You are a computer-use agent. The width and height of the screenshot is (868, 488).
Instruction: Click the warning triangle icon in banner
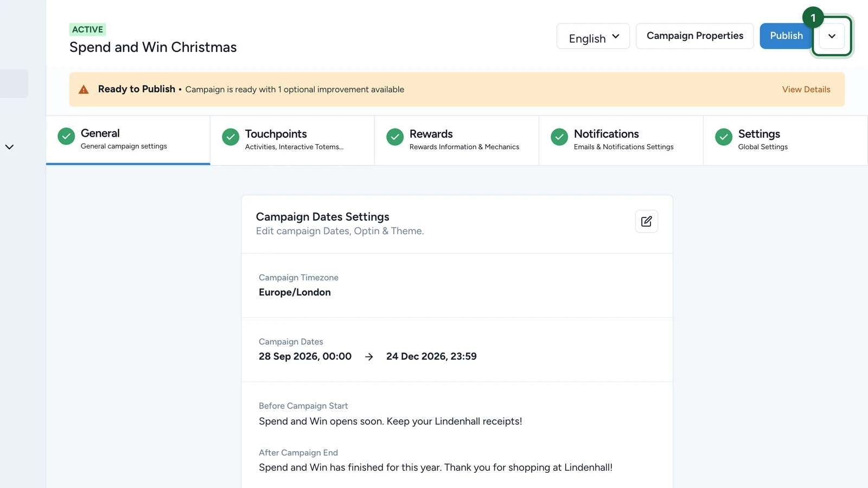[x=84, y=89]
